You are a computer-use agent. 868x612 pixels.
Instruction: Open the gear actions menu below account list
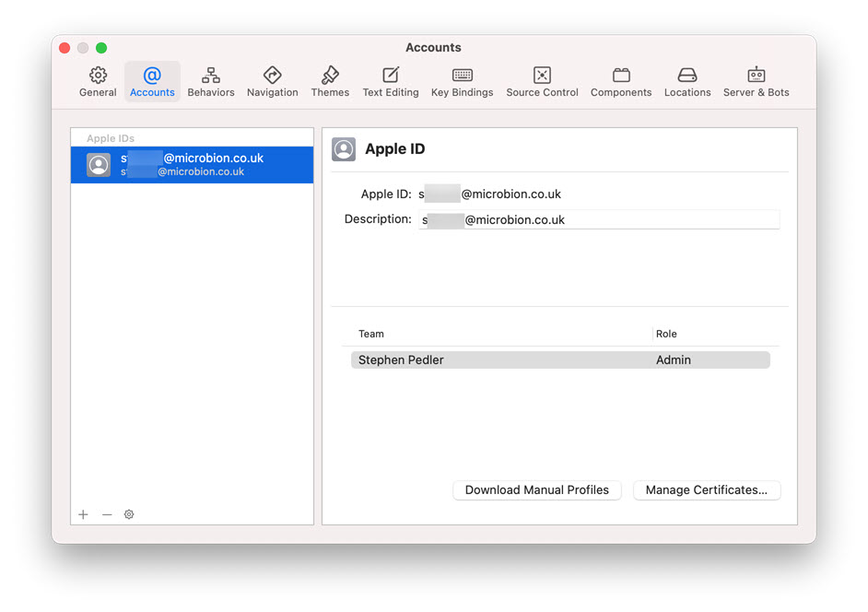[129, 514]
